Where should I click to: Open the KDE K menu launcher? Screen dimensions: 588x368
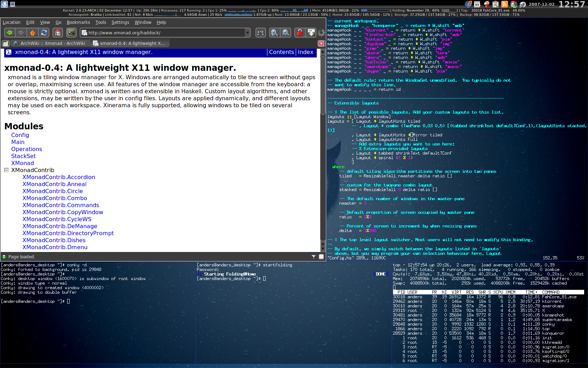3,4
